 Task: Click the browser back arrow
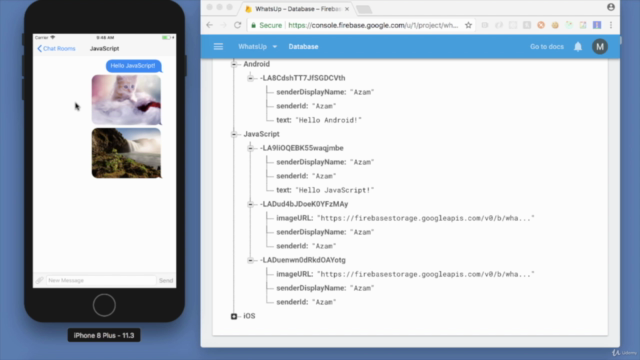pyautogui.click(x=210, y=25)
